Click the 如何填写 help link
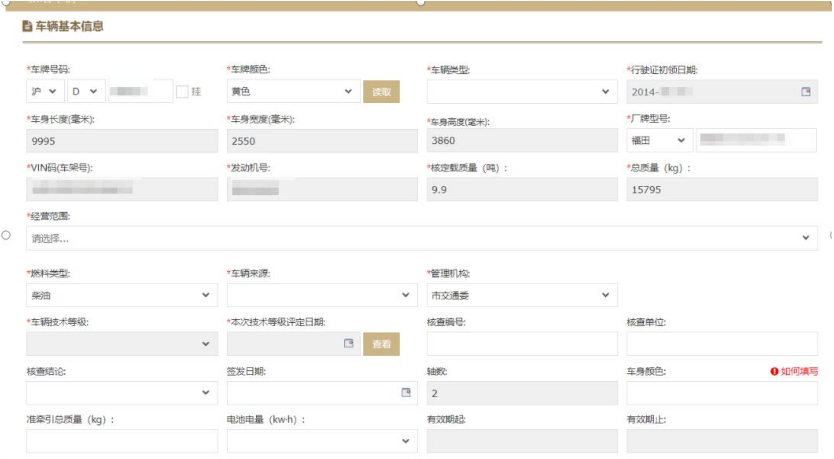This screenshot has width=834, height=459. (799, 371)
